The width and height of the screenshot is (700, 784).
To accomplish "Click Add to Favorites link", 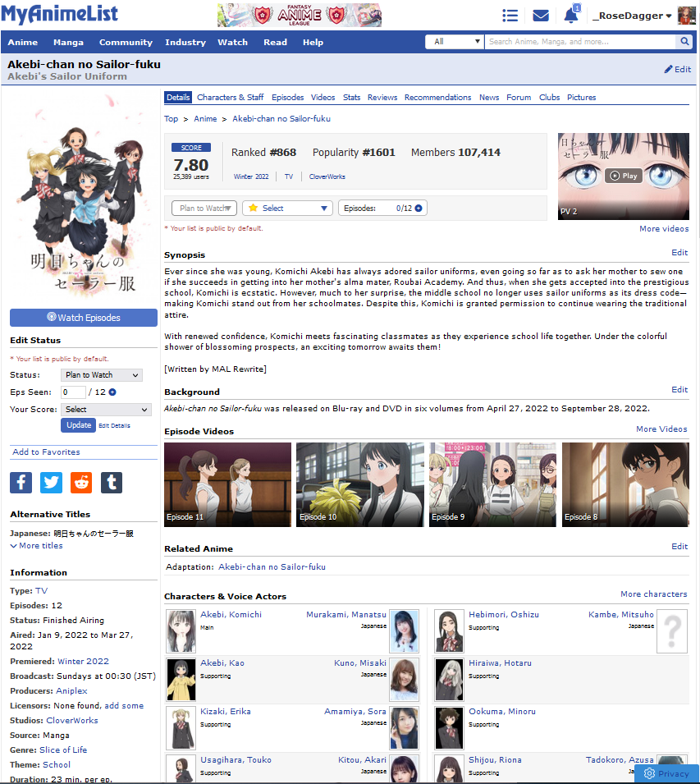I will pos(46,452).
